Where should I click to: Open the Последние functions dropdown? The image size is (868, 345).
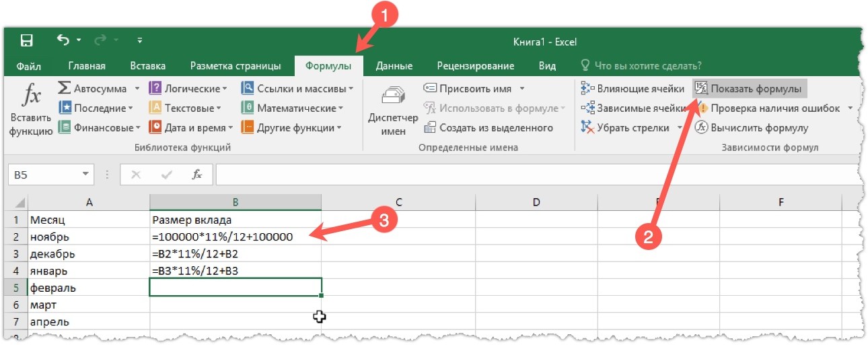[x=96, y=108]
